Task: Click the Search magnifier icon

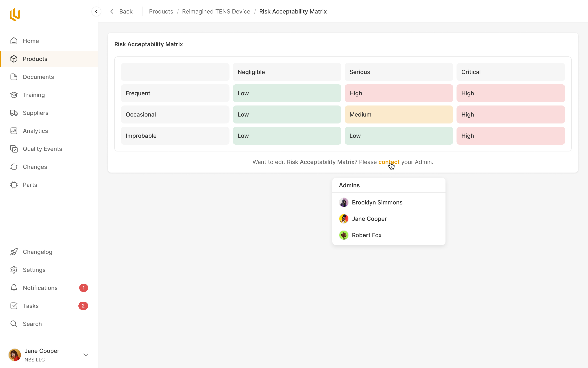Action: 14,324
